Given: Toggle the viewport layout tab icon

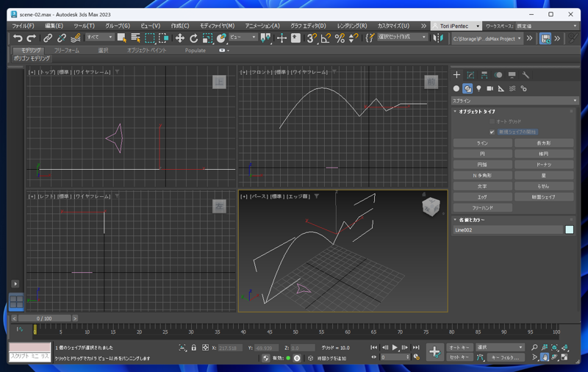Looking at the screenshot, I should coord(16,302).
